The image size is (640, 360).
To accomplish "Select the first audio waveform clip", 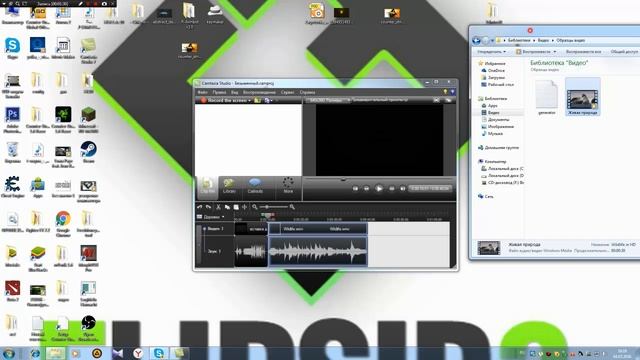I will [x=251, y=251].
